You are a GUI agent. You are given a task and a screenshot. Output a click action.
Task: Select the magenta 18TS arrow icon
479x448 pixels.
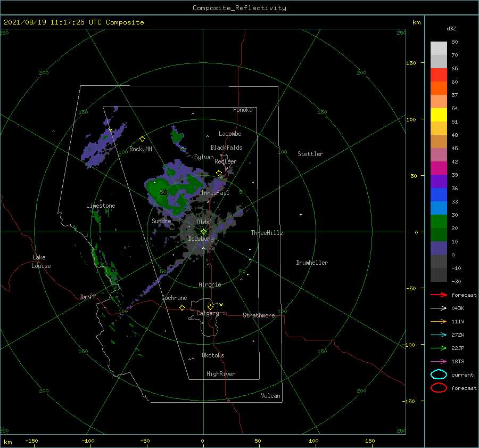tap(439, 362)
